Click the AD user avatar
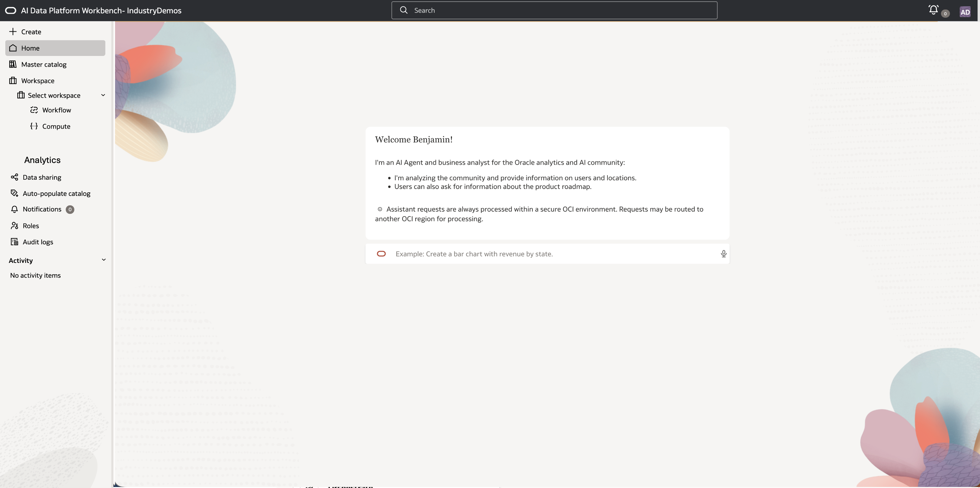The width and height of the screenshot is (980, 488). pyautogui.click(x=965, y=12)
